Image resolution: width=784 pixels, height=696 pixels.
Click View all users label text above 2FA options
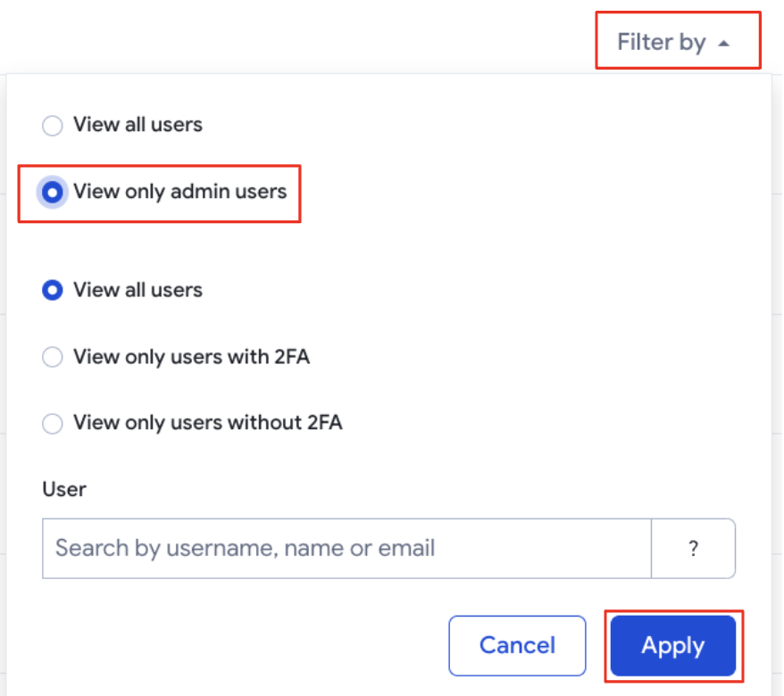point(138,290)
